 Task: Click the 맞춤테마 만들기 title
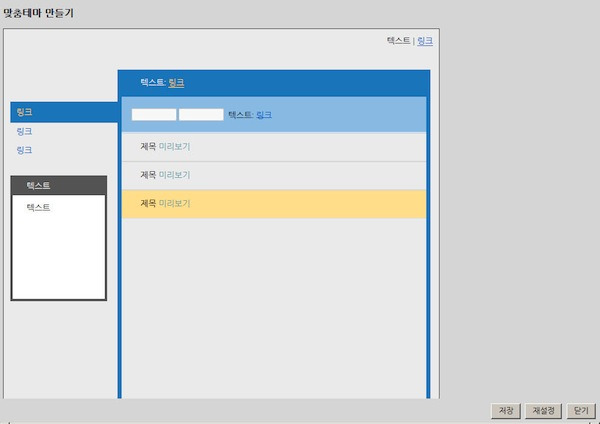click(x=38, y=13)
